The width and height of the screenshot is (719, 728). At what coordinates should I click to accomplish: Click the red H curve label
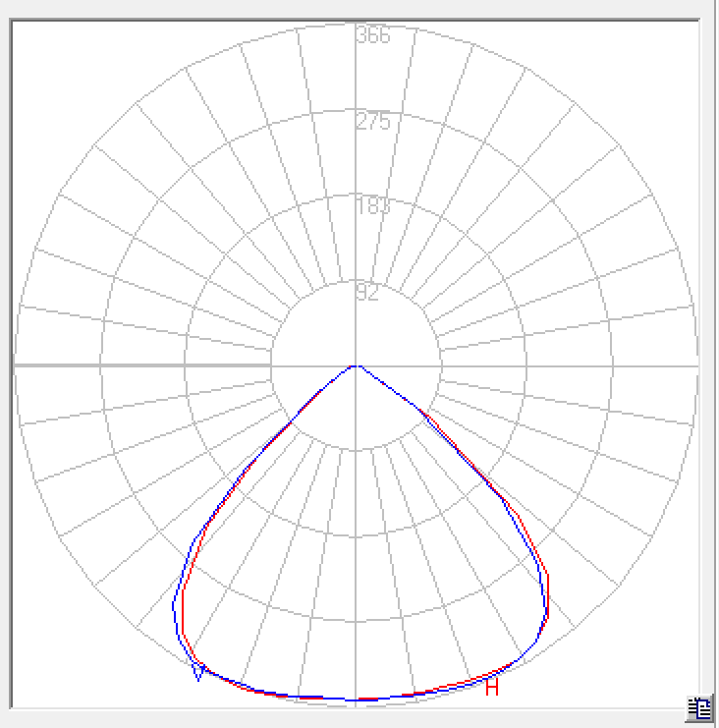492,688
